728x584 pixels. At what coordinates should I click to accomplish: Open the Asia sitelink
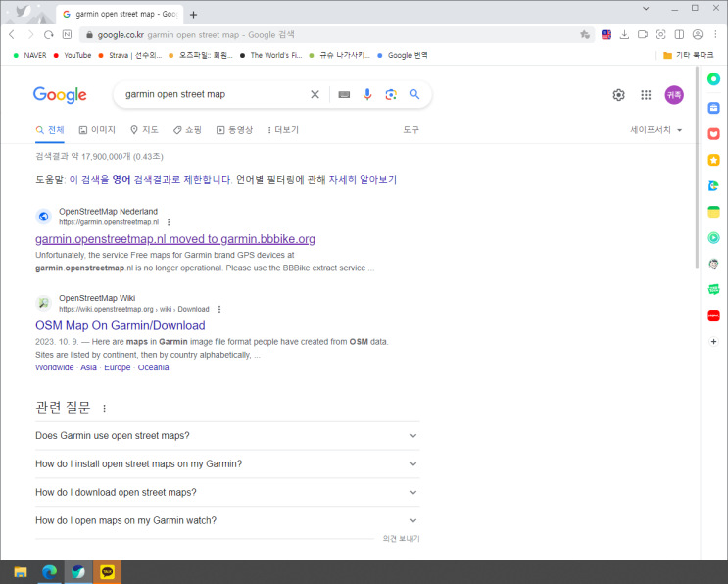click(x=89, y=367)
